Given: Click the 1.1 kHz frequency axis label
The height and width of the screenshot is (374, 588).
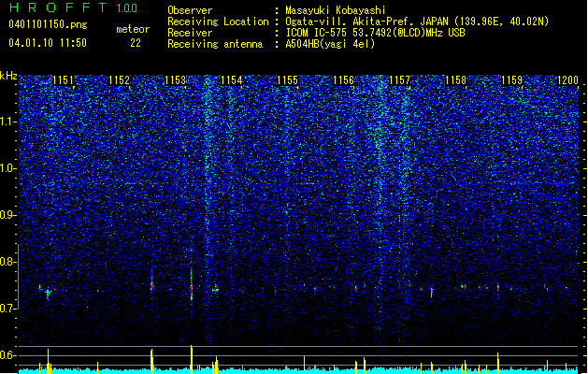Looking at the screenshot, I should point(8,122).
